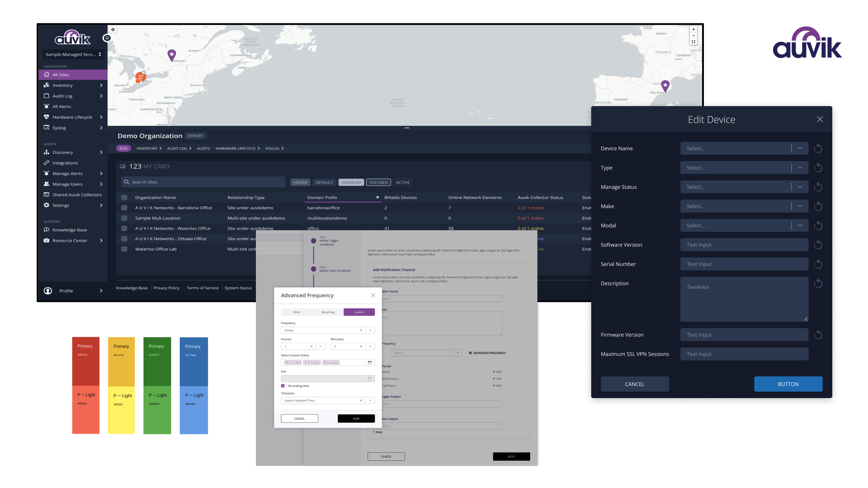Click the map fullscreen icon

coord(693,42)
